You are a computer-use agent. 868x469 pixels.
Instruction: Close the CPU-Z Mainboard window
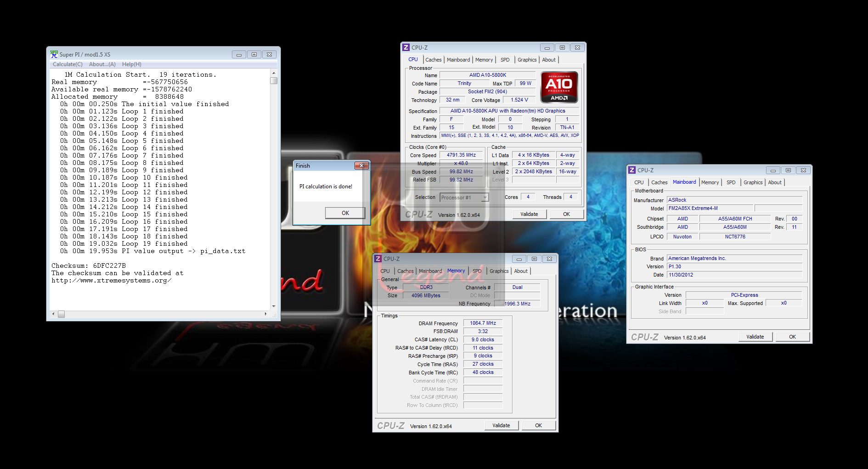coord(803,170)
